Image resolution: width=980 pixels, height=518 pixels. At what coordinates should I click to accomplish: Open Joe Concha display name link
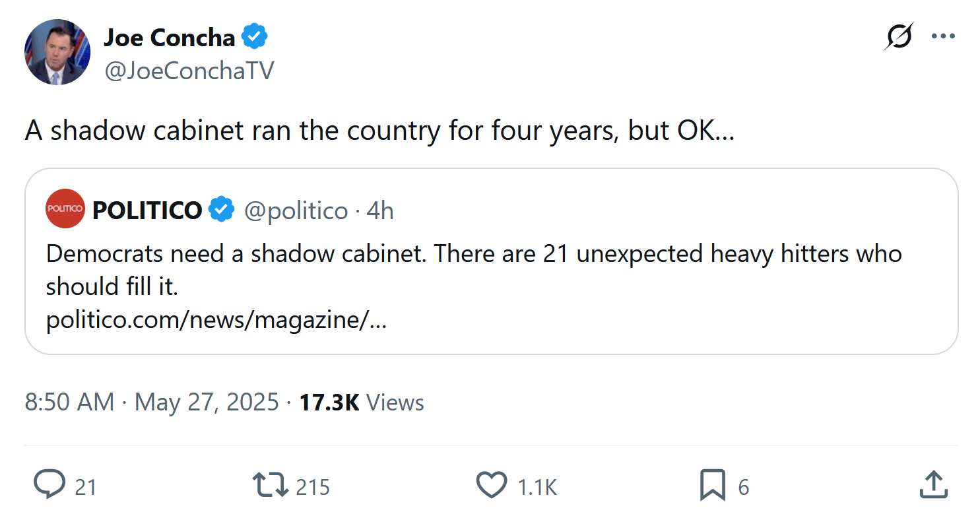coord(169,38)
